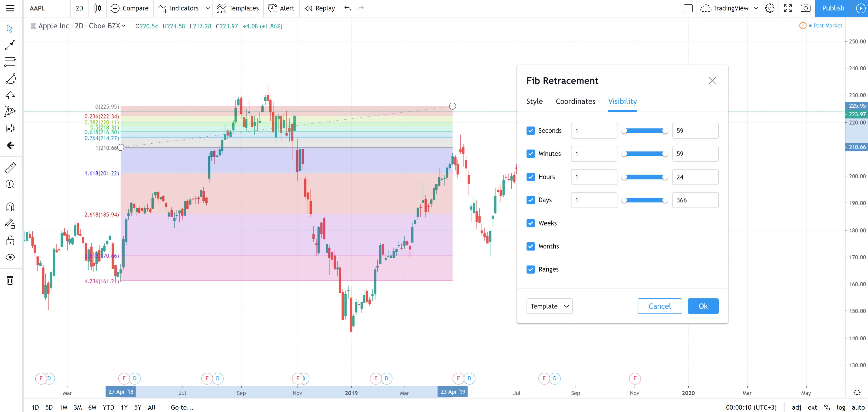This screenshot has width=868, height=412.
Task: Uncheck the Weeks visibility option
Action: pos(531,223)
